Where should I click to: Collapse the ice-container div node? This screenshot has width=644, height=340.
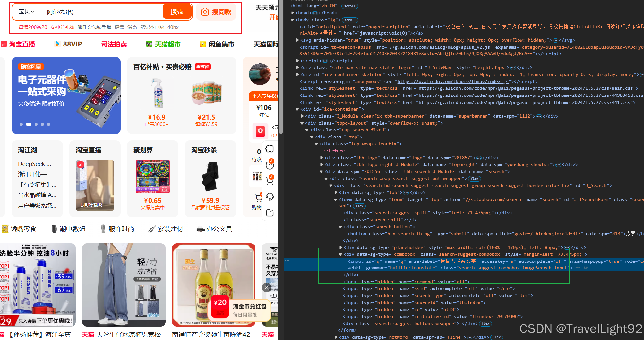point(297,109)
